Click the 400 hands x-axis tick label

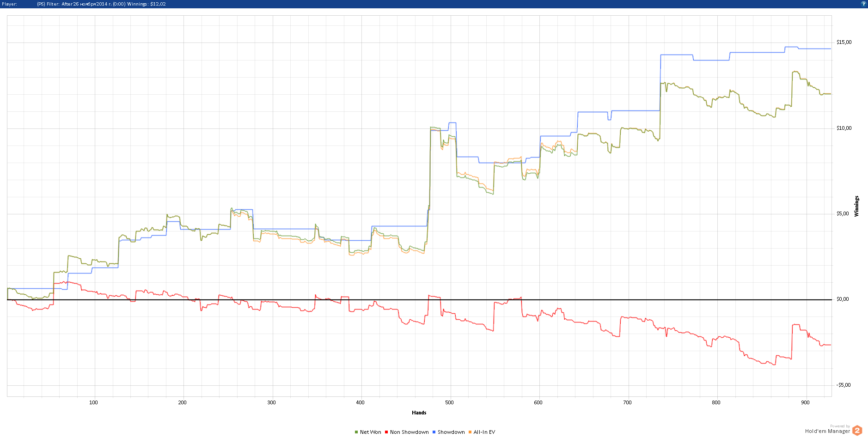(360, 402)
